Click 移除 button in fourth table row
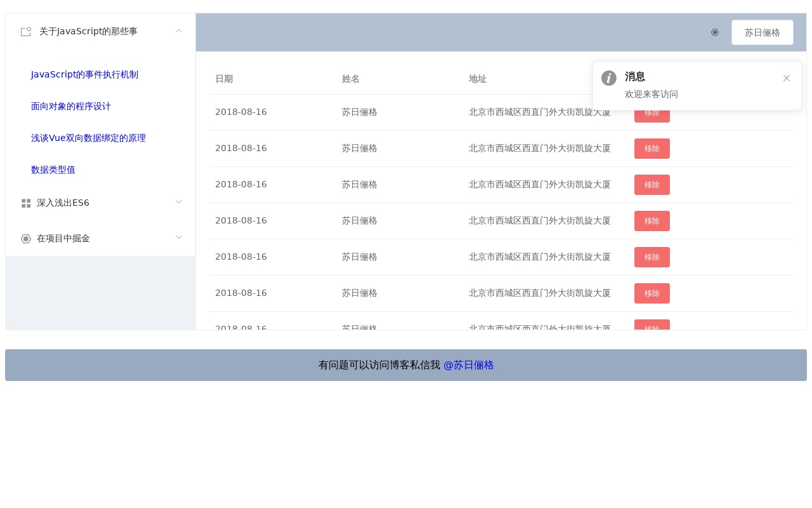 (652, 221)
